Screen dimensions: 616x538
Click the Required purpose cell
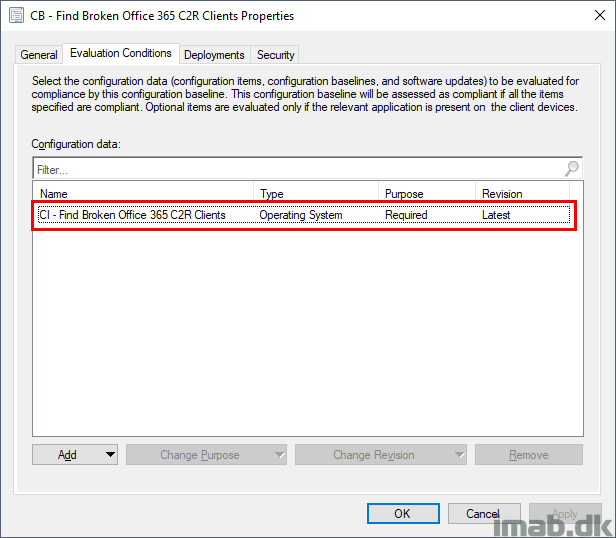tap(406, 215)
